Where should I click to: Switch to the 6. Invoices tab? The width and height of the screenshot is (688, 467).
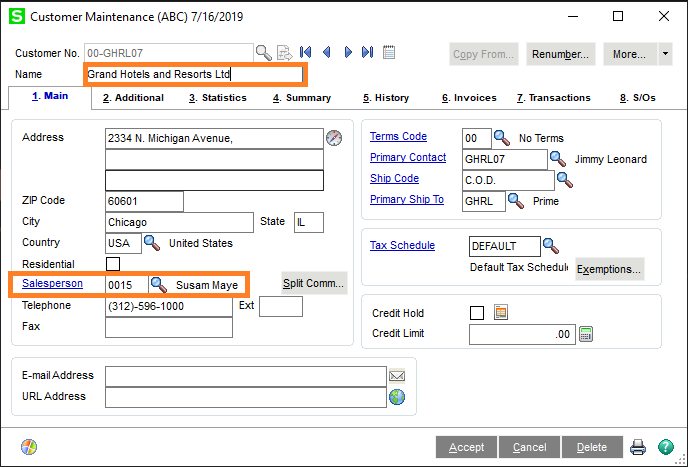point(469,98)
